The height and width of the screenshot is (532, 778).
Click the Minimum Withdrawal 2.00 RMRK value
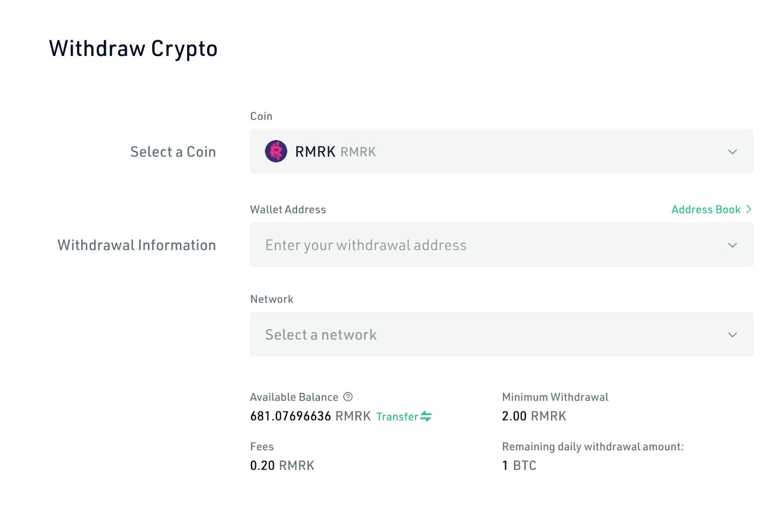pyautogui.click(x=534, y=416)
